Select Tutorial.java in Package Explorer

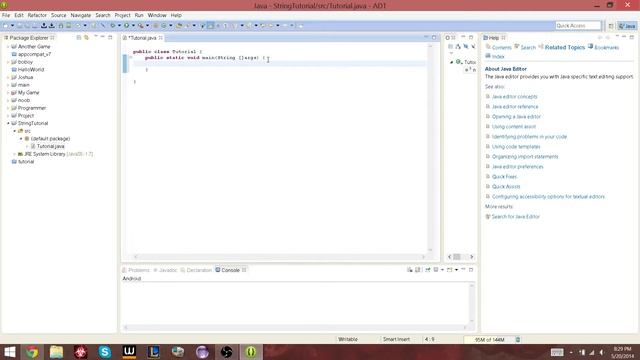[x=50, y=146]
